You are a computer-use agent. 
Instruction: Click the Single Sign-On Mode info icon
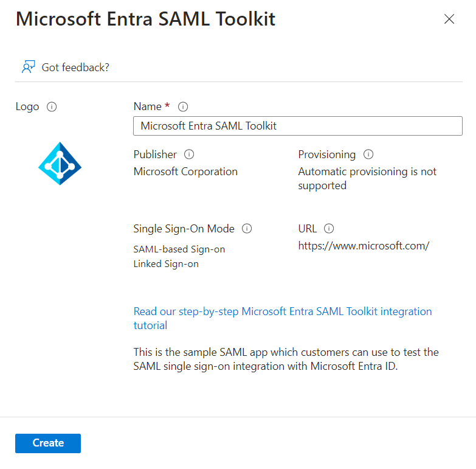[x=247, y=229]
